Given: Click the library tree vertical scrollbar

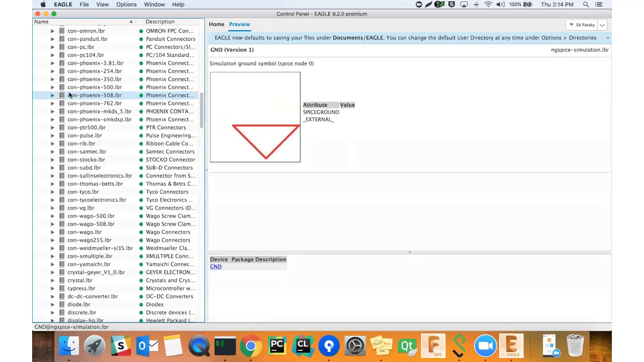Looking at the screenshot, I should click(202, 111).
